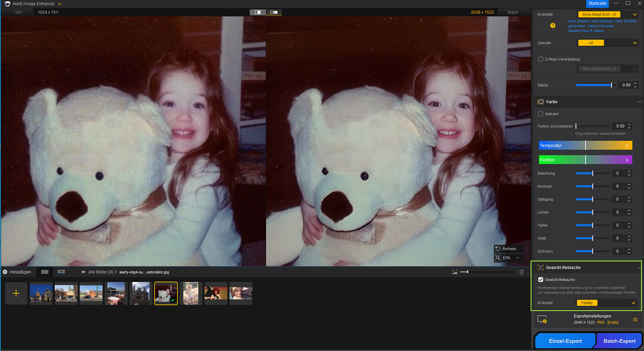
Task: Click the Startseite button
Action: (597, 3)
